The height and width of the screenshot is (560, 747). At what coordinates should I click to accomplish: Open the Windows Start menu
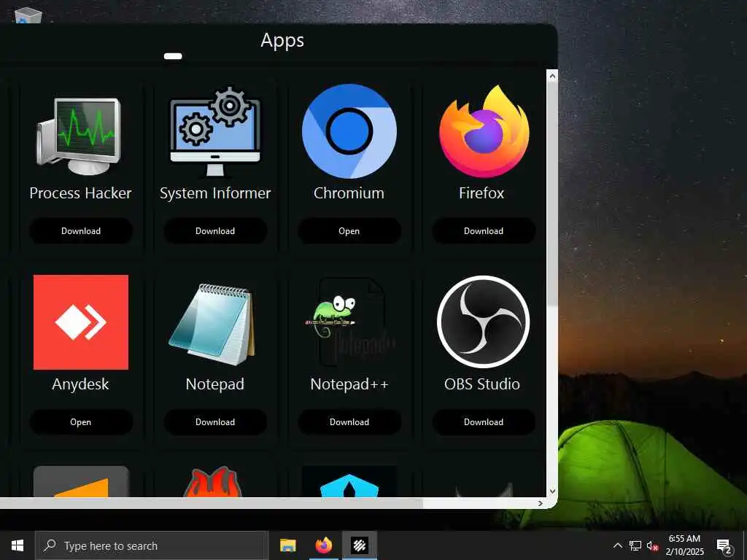tap(18, 545)
